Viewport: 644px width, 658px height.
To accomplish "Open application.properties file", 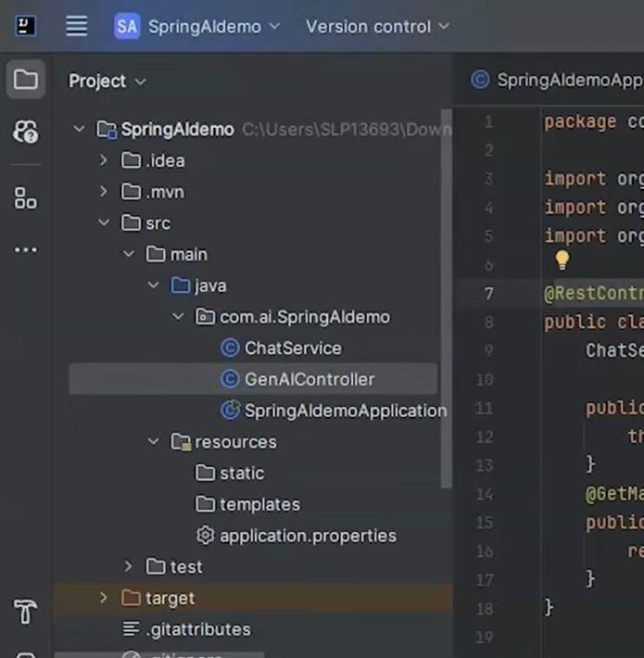I will tap(308, 536).
